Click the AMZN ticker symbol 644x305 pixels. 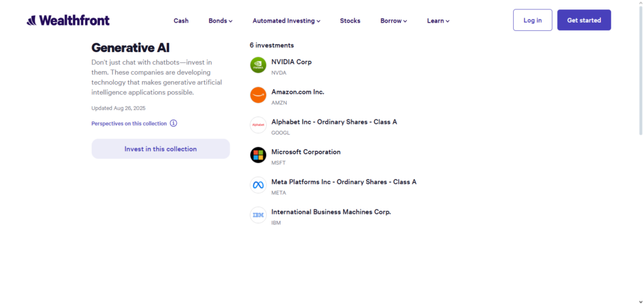[x=279, y=103]
